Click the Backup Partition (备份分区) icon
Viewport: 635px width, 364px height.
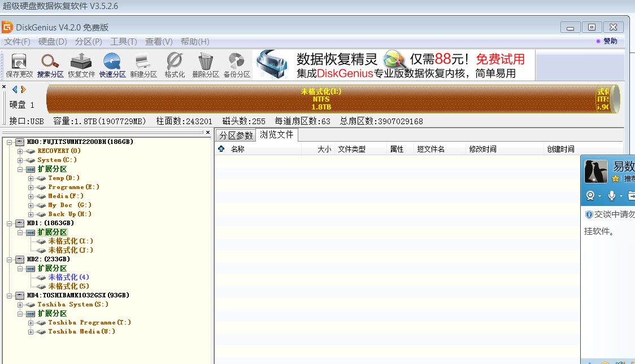[x=237, y=65]
